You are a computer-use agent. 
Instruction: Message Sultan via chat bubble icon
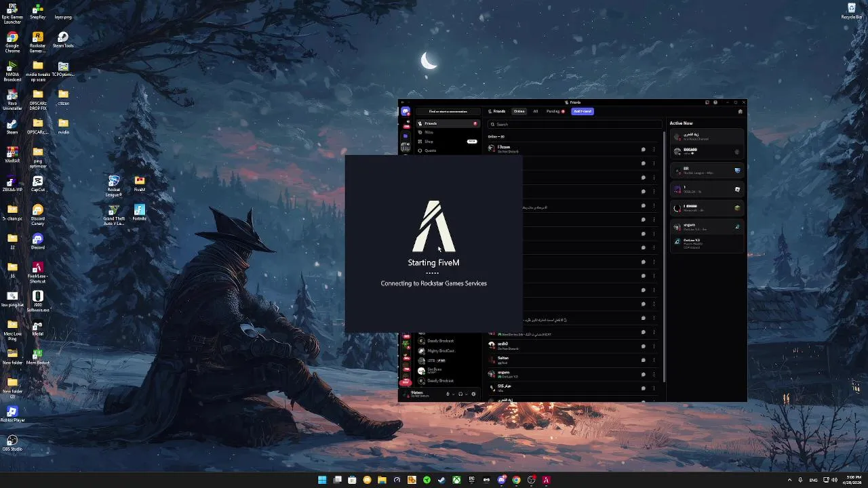click(x=644, y=360)
